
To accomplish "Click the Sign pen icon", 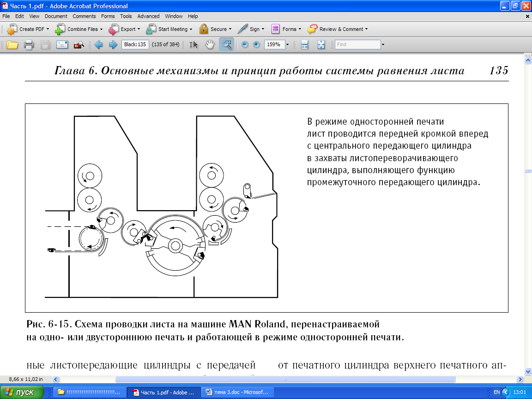I will coord(242,29).
